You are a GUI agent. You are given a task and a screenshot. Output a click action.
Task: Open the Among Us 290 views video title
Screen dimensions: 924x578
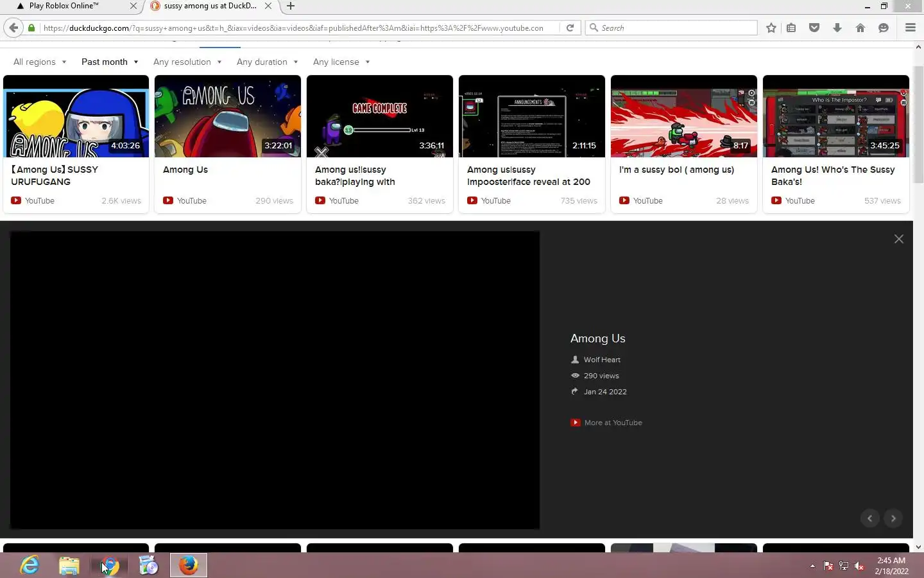185,170
